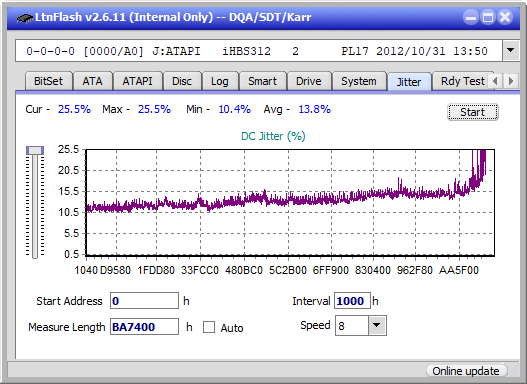The height and width of the screenshot is (384, 527).
Task: Click the Measure Length input field
Action: pos(145,327)
